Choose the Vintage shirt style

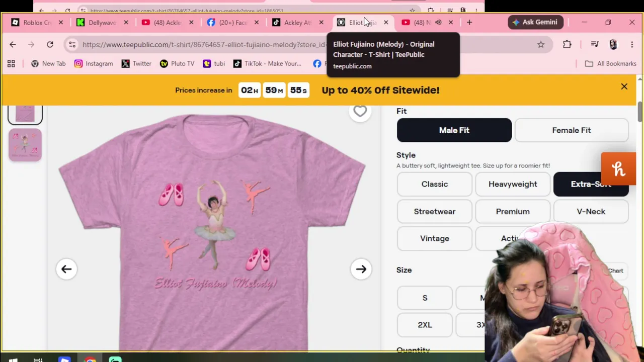tap(435, 238)
